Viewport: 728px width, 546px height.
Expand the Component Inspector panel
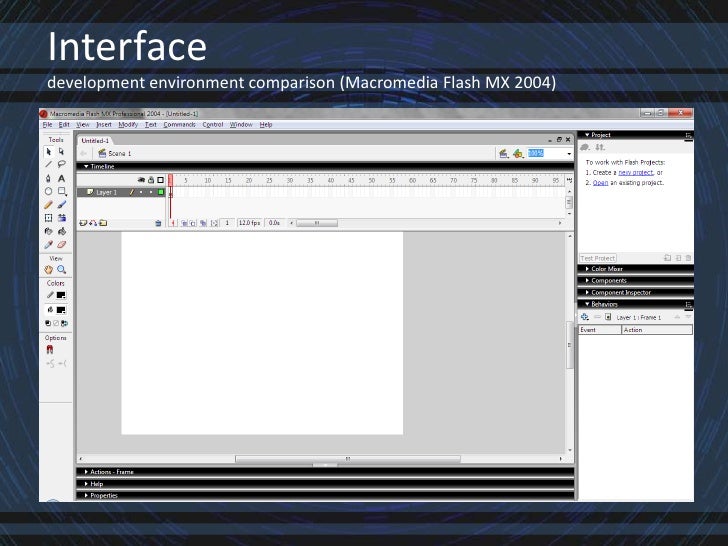point(587,292)
